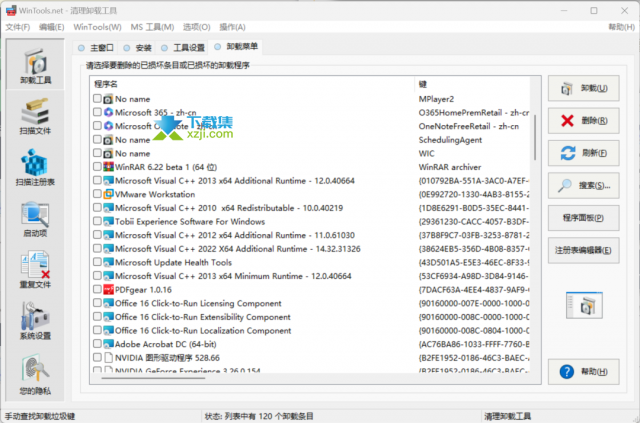Click the PDFgear 1.0.16 program icon
The image size is (640, 423).
click(108, 289)
